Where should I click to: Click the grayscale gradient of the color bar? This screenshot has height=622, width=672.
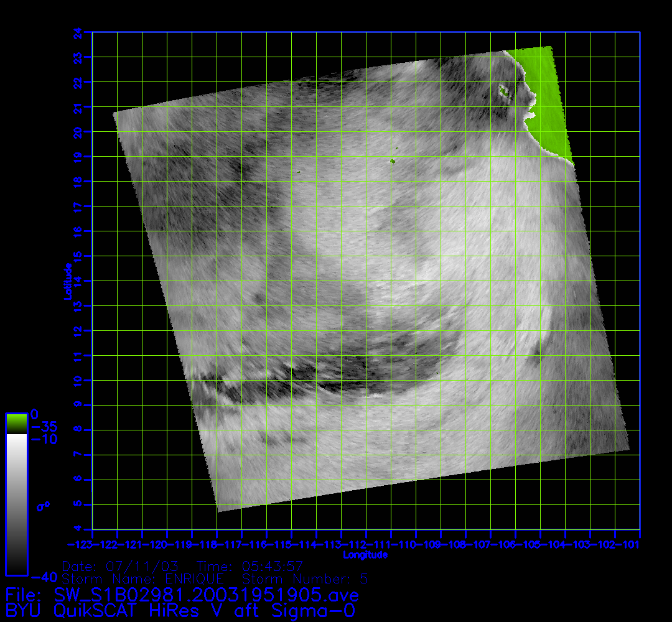[x=16, y=504]
